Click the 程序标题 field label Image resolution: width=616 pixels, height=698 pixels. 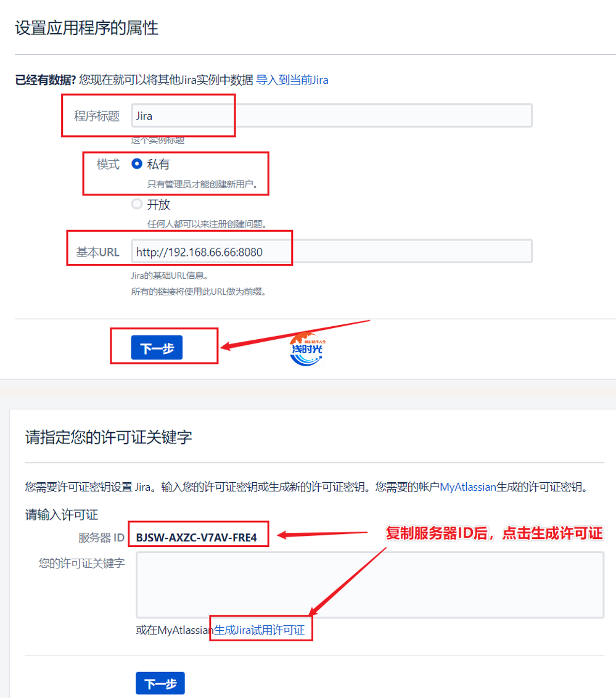(97, 116)
